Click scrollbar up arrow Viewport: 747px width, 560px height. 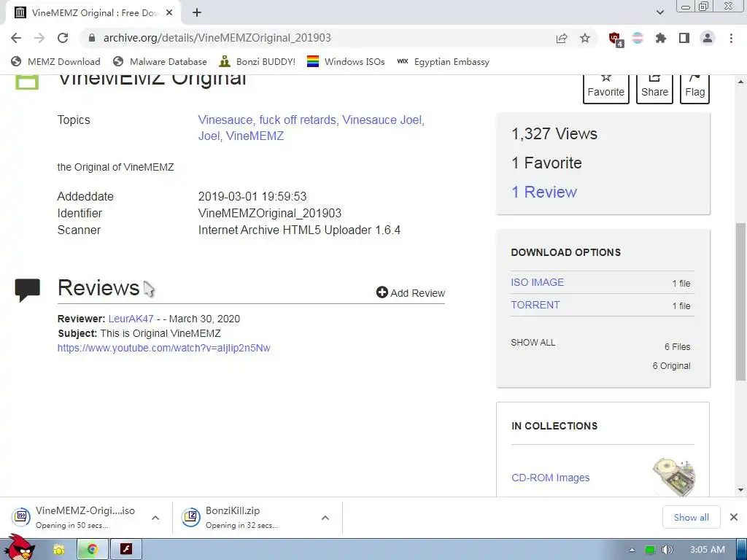pos(740,82)
